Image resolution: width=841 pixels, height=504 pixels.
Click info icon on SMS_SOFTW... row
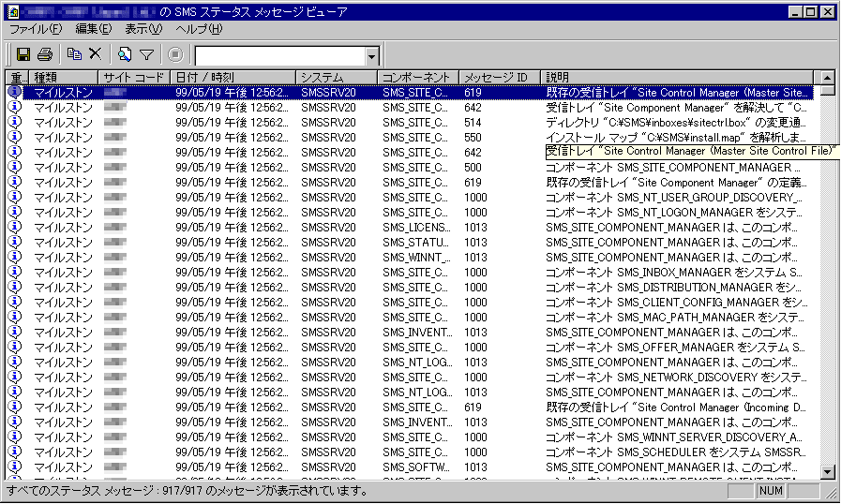click(x=15, y=467)
